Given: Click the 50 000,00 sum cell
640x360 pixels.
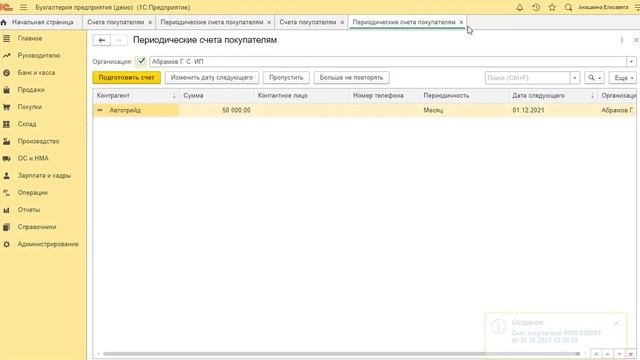Looking at the screenshot, I should click(217, 110).
